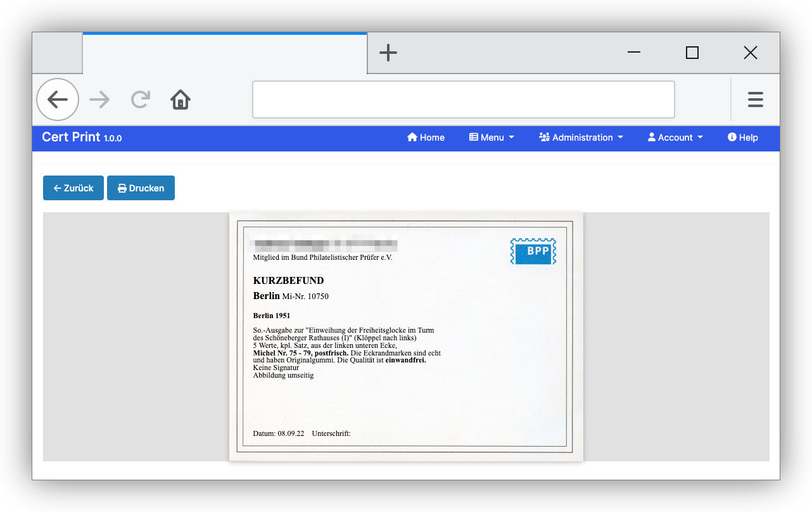Maximize the browser window
This screenshot has height=512, width=812.
pos(692,53)
